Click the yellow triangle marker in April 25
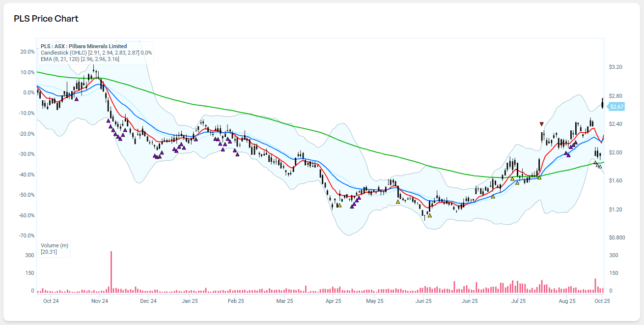 click(x=339, y=206)
